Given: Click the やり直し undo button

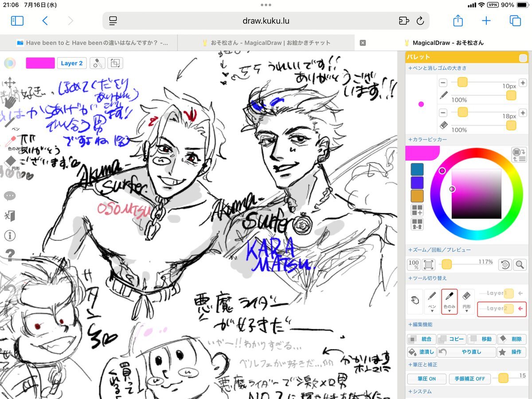Looking at the screenshot, I should point(466,352).
